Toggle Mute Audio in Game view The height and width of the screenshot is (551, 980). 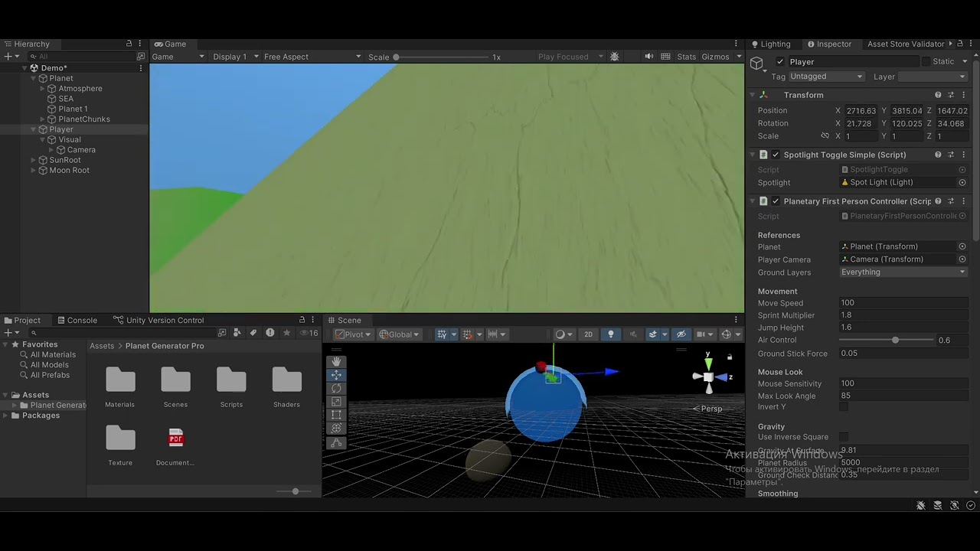[649, 57]
